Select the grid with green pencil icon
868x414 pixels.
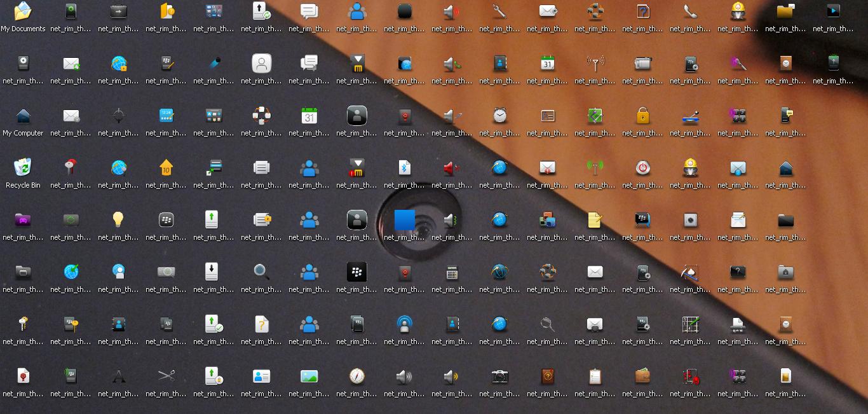coord(690,324)
